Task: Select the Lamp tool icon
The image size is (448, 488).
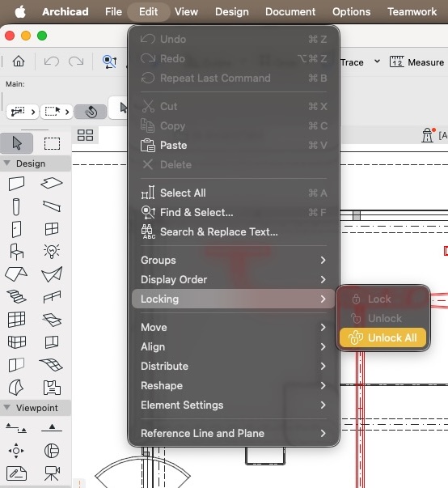Action: (x=52, y=251)
